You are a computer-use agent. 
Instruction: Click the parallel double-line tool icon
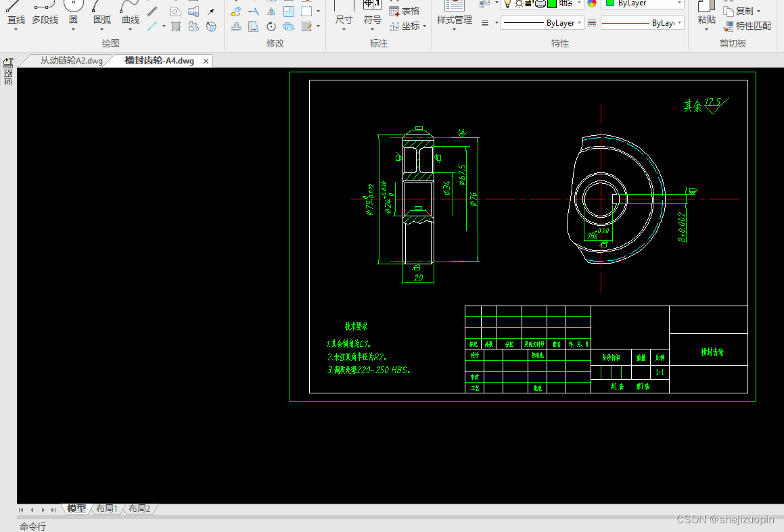coord(152,11)
